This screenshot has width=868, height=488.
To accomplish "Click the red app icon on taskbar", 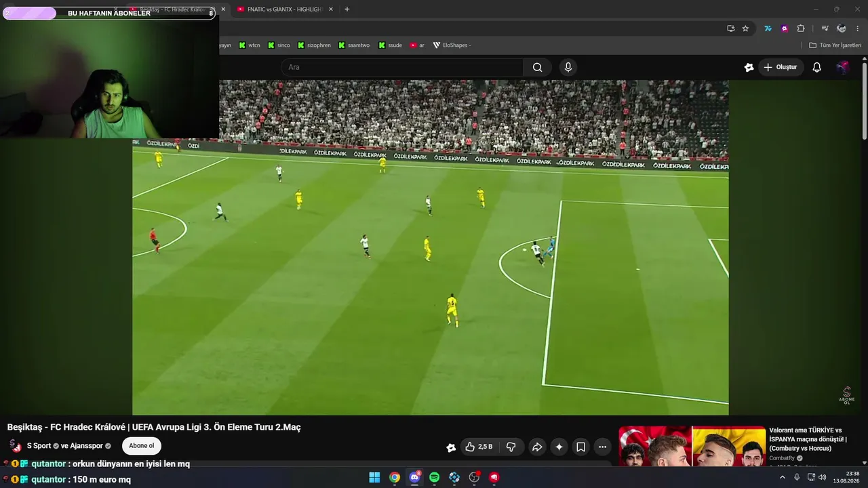I will (x=494, y=477).
